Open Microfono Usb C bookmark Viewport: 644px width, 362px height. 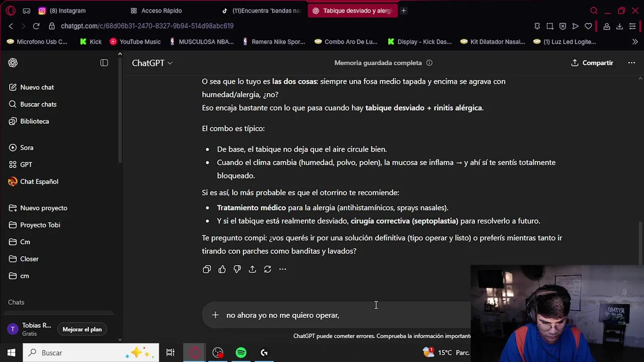pos(37,42)
